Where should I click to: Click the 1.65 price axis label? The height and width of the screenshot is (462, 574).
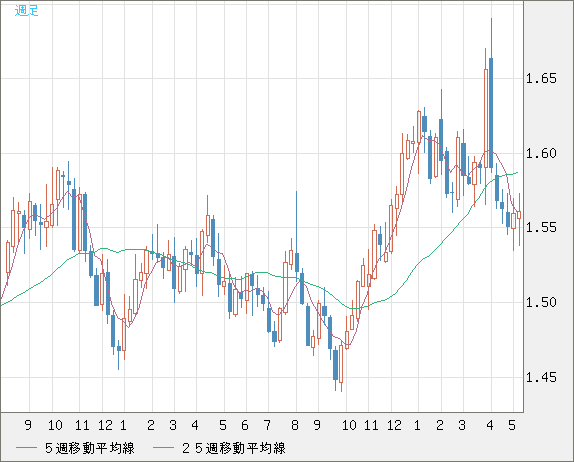(541, 78)
